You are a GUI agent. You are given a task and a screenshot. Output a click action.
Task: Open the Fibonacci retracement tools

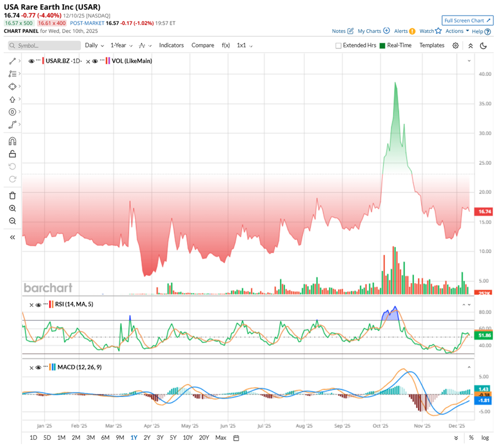coord(12,74)
